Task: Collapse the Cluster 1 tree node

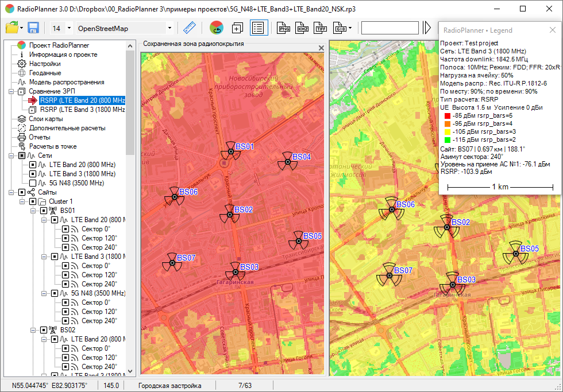Action: [x=22, y=201]
